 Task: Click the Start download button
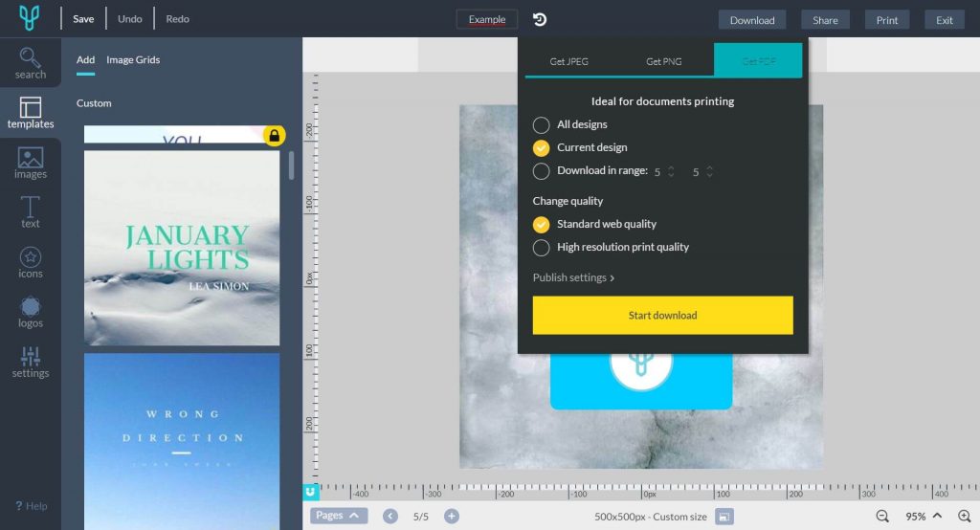pyautogui.click(x=662, y=315)
